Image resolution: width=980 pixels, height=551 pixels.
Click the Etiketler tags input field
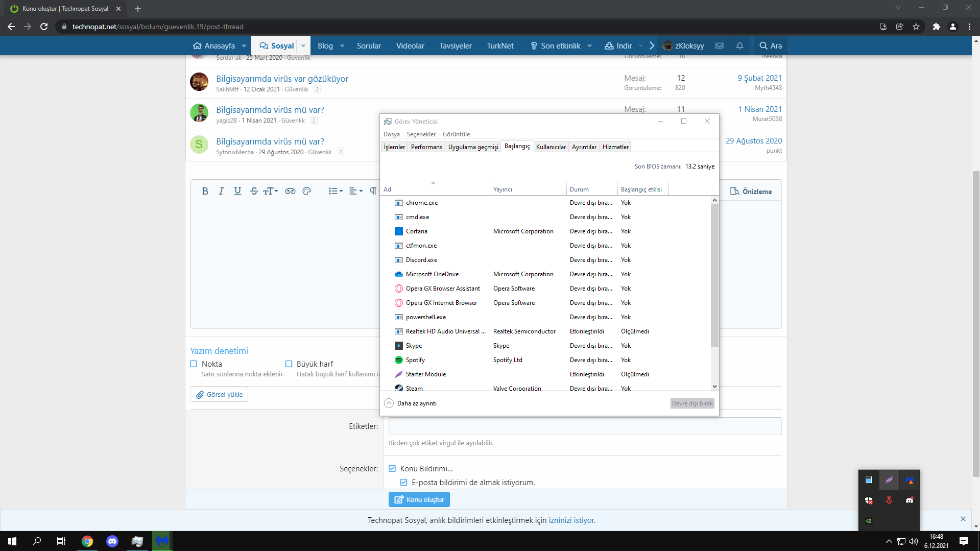pos(585,426)
